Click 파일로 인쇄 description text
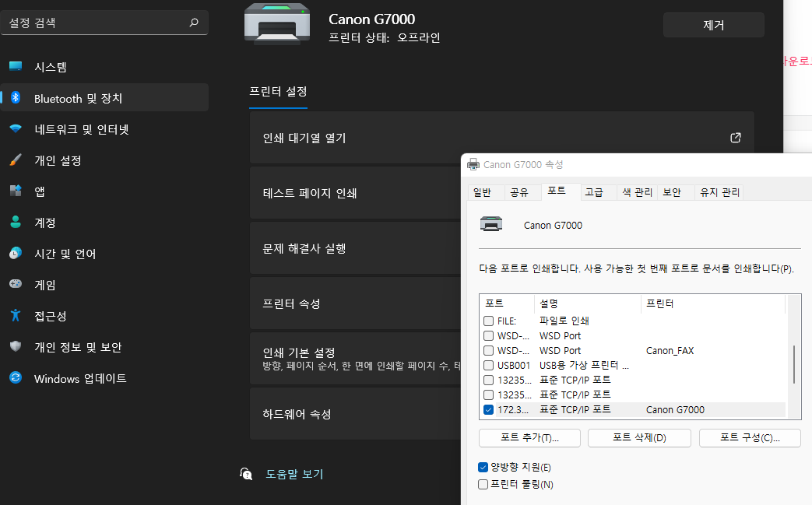 (x=564, y=321)
